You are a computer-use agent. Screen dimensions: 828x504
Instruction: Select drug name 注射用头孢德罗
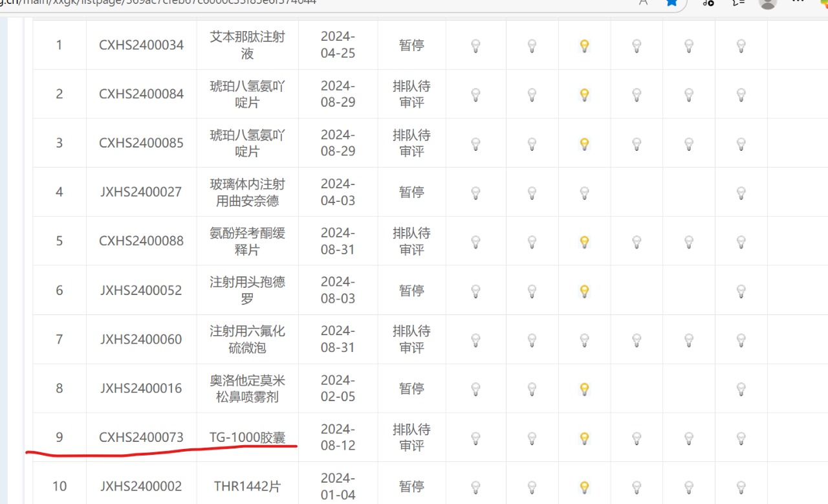tap(247, 290)
